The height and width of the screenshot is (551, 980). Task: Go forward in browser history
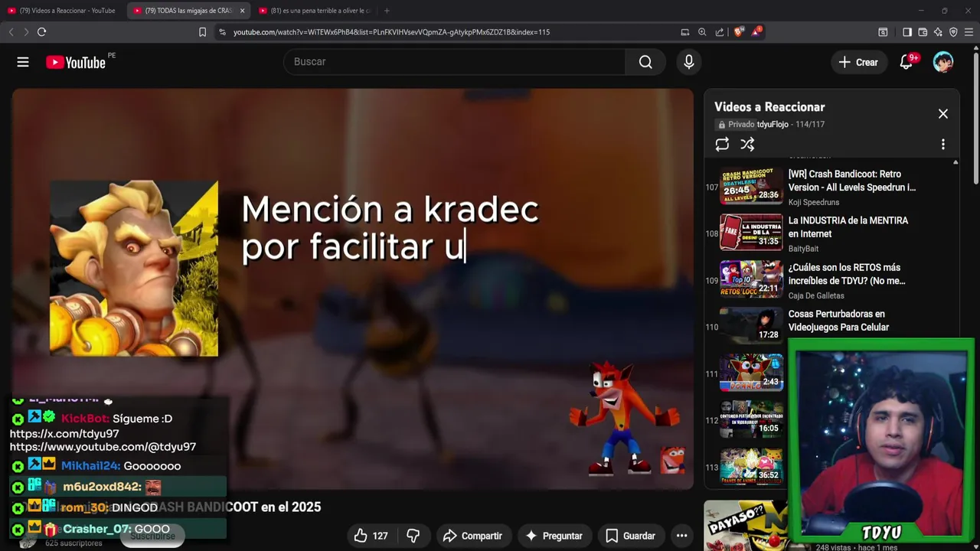pos(26,32)
